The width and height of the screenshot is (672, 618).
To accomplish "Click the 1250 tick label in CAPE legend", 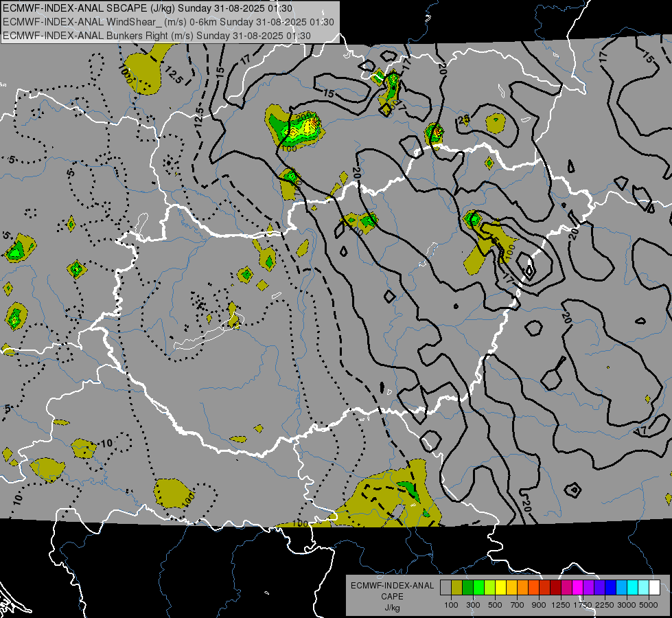I will click(x=561, y=605).
